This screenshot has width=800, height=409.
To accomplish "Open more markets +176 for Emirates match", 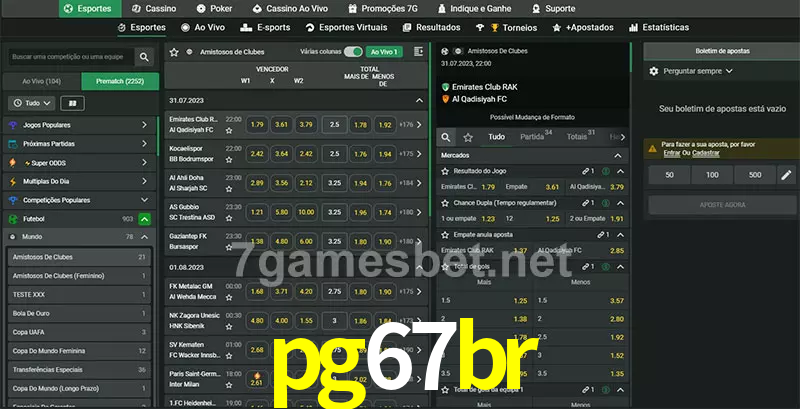I will (411, 124).
